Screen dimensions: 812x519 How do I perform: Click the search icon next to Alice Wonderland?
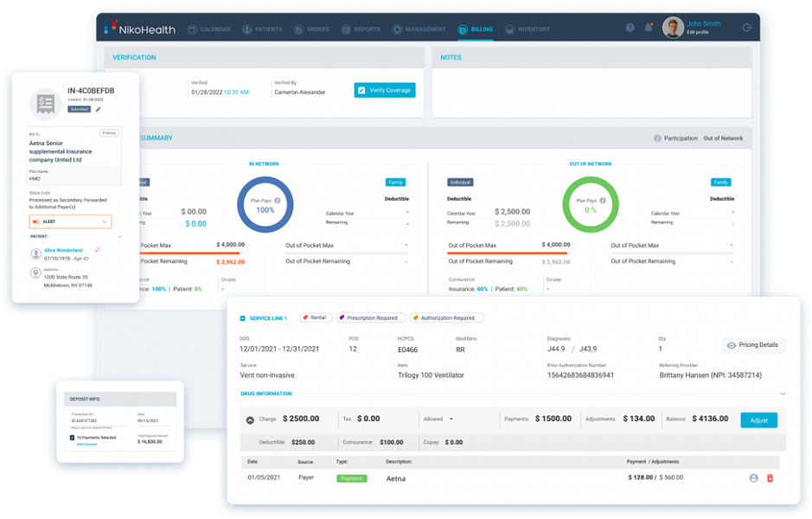coord(98,250)
